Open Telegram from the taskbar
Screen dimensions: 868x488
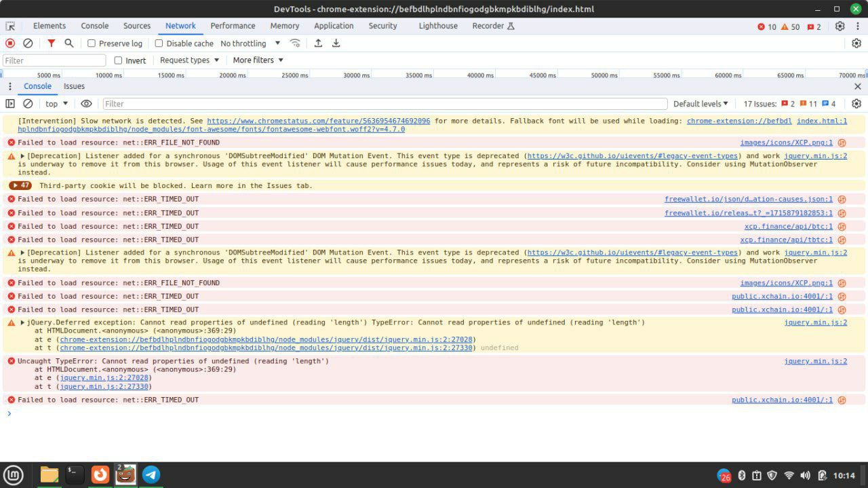(x=151, y=474)
